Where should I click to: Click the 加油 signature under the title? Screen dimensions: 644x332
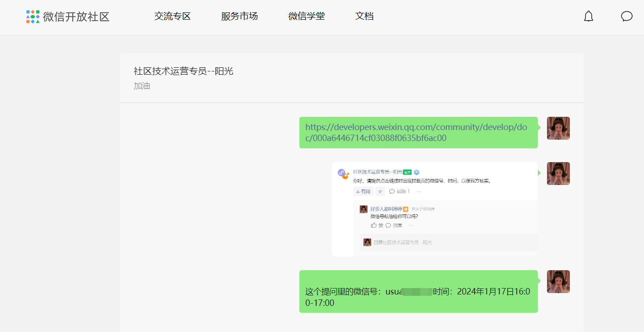tap(142, 86)
